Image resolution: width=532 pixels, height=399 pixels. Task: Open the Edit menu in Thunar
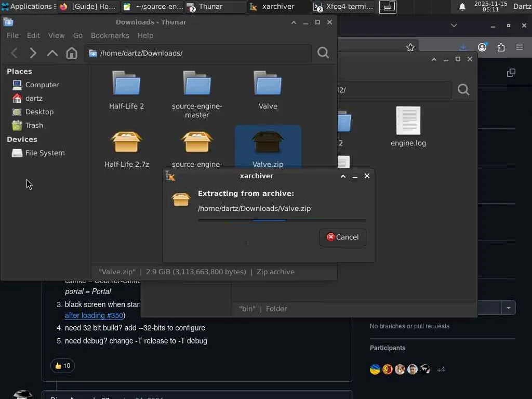coord(33,36)
